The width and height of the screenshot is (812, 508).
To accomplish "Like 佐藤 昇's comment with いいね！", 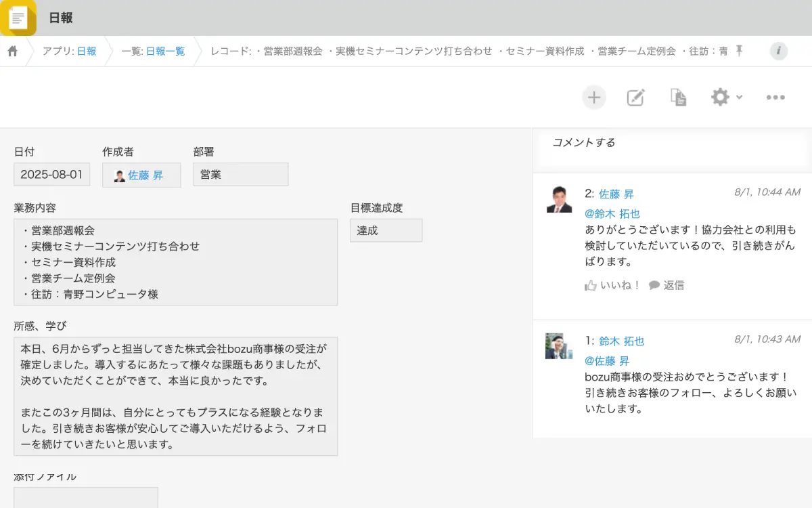I will [x=612, y=285].
